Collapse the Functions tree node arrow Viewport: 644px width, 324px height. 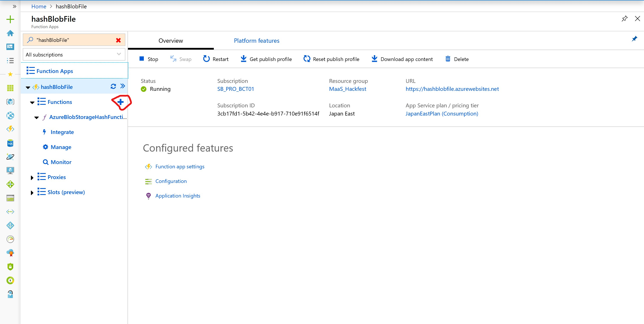tap(32, 102)
